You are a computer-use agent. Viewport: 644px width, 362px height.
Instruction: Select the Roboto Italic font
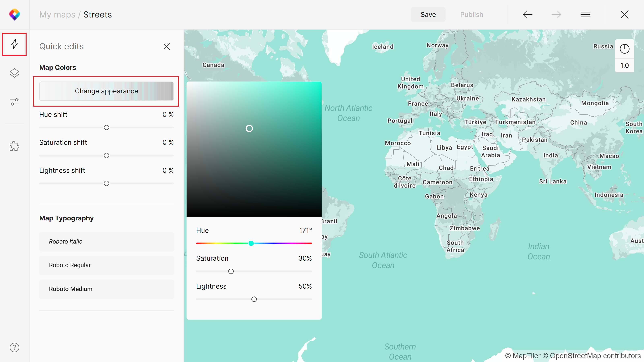pyautogui.click(x=106, y=242)
